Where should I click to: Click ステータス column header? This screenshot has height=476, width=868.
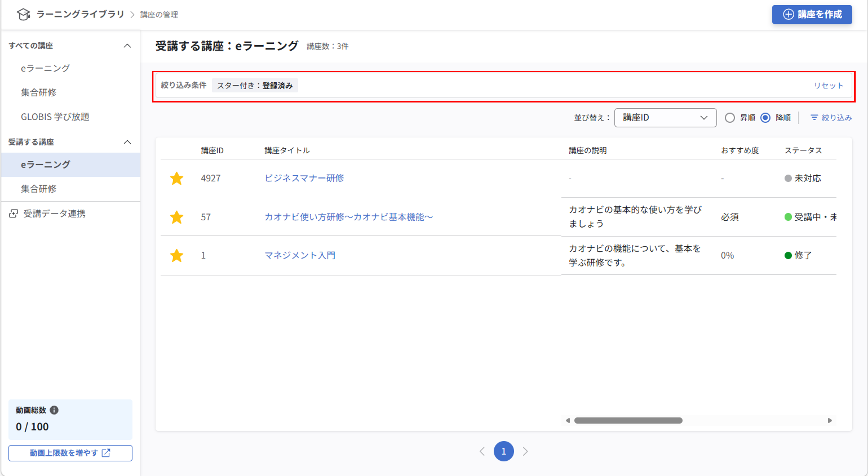[803, 150]
